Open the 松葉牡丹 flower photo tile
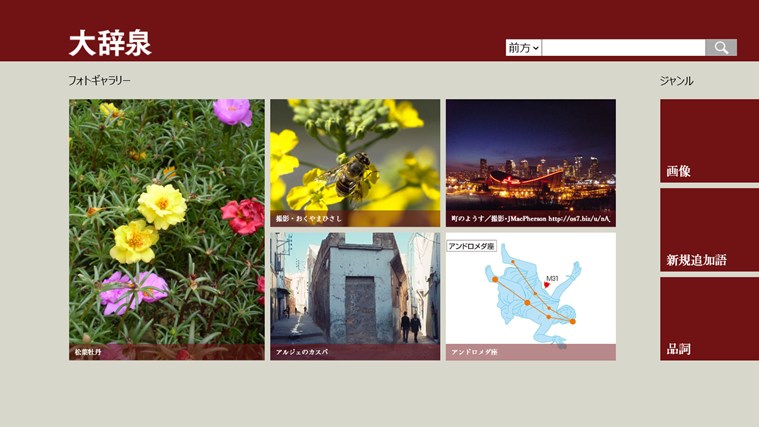This screenshot has height=427, width=759. point(167,229)
